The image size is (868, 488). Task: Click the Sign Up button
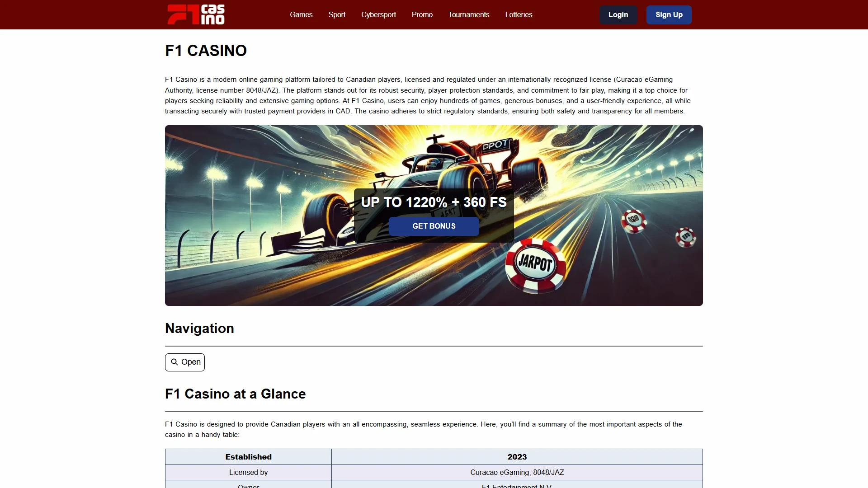point(669,15)
